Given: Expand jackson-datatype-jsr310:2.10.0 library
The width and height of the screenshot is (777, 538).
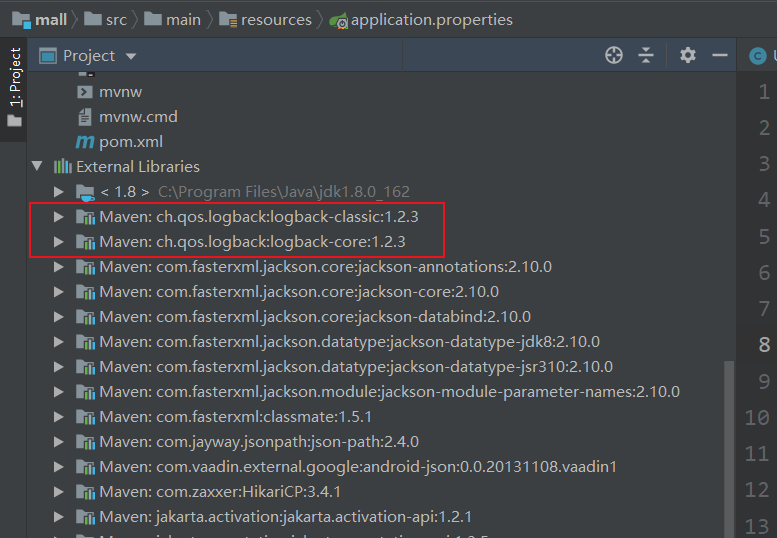Looking at the screenshot, I should tap(58, 366).
